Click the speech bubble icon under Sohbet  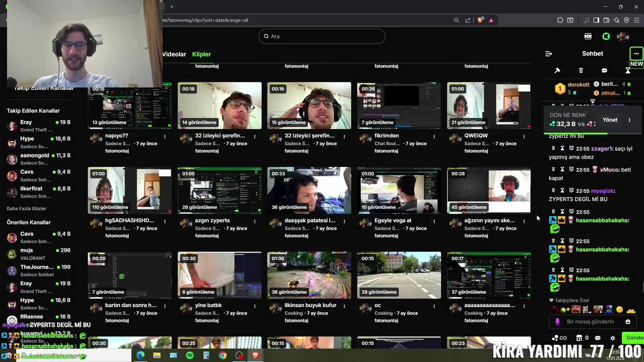pos(604,70)
